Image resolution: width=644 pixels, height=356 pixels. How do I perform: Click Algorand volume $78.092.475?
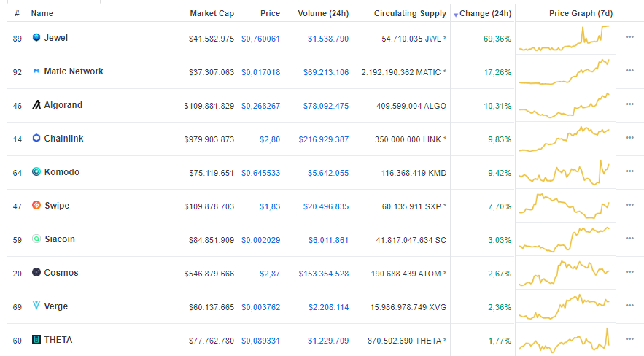click(x=326, y=106)
